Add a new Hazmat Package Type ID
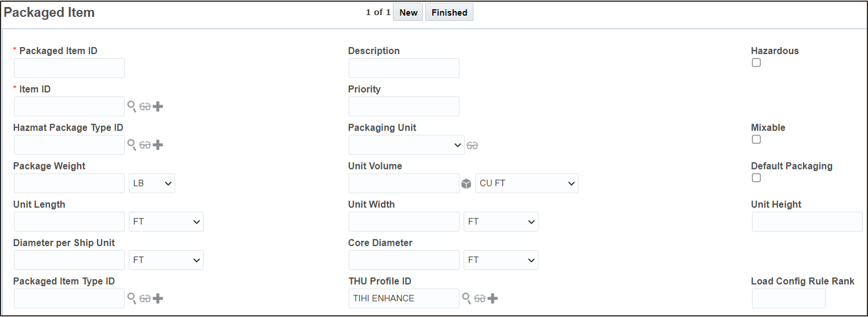This screenshot has width=868, height=317. [x=158, y=145]
